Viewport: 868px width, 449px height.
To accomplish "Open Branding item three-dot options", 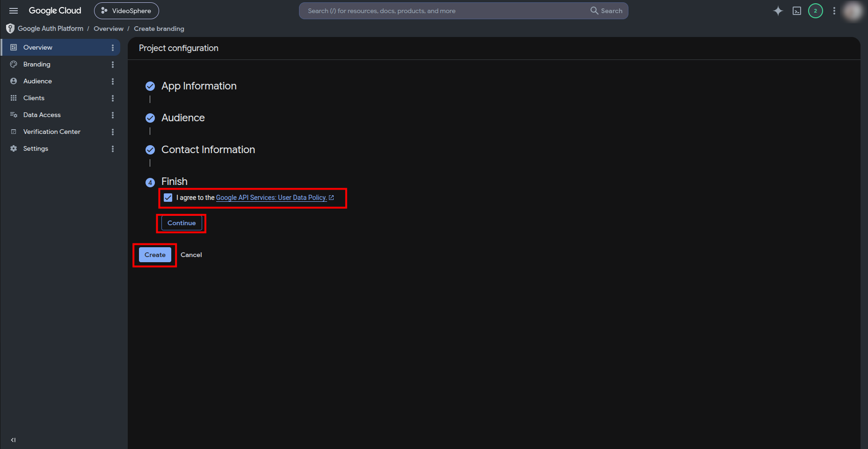I will pos(112,65).
